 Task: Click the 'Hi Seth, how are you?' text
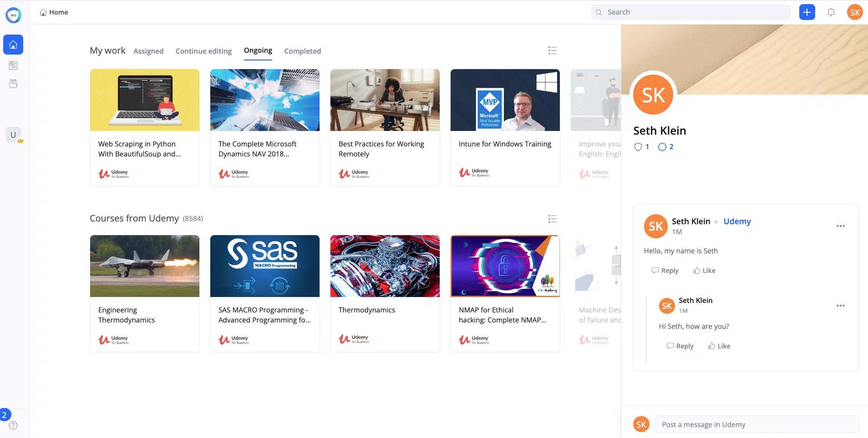(694, 326)
